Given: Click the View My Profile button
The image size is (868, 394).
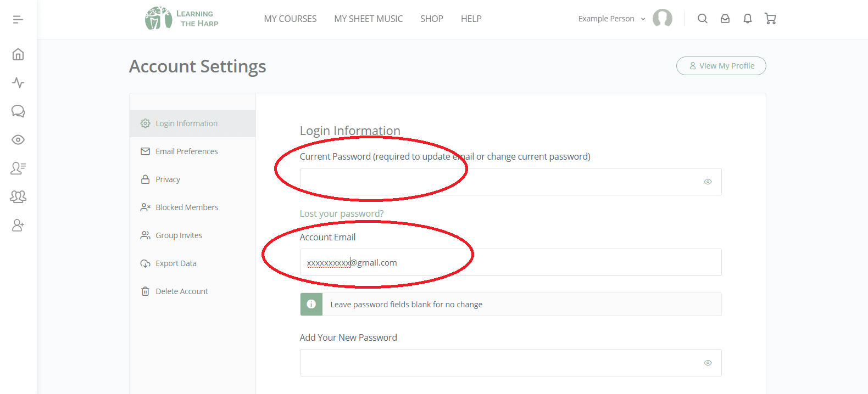Looking at the screenshot, I should click(721, 66).
